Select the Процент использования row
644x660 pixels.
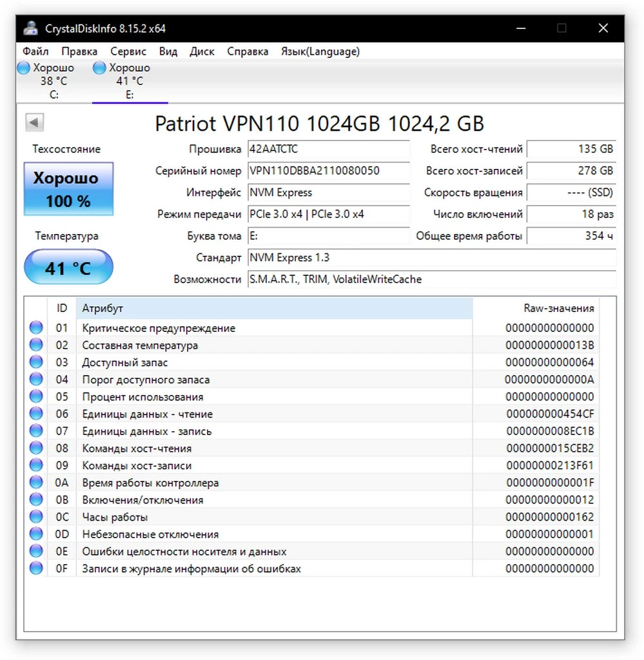[312, 397]
